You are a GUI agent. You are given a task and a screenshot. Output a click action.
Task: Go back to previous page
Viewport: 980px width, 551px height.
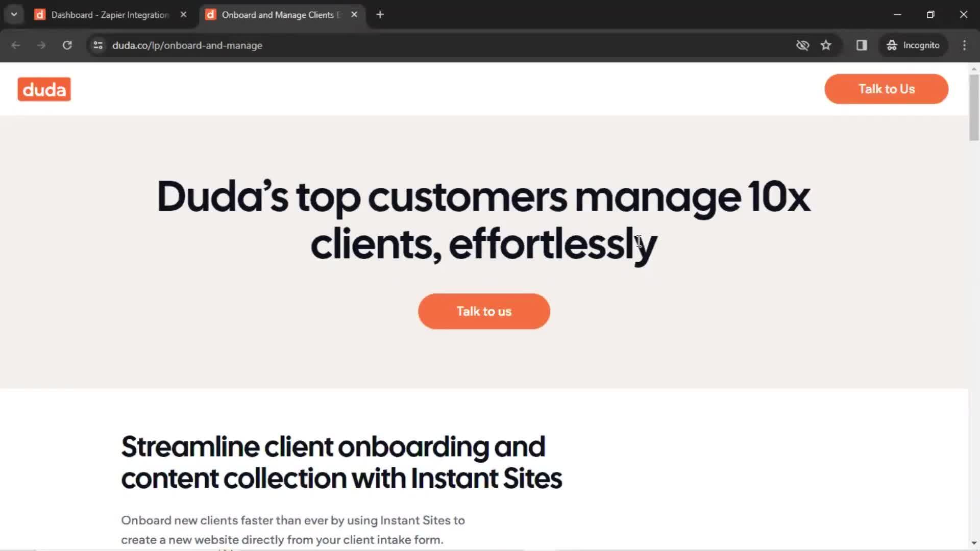point(16,45)
